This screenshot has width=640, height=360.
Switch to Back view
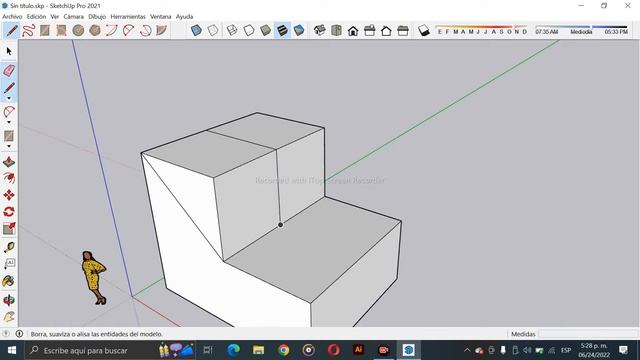(x=386, y=31)
